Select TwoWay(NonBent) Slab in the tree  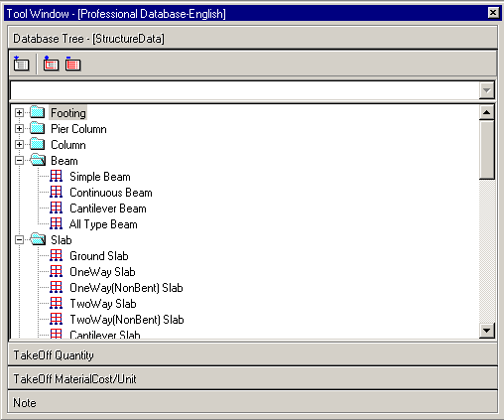[x=127, y=320]
